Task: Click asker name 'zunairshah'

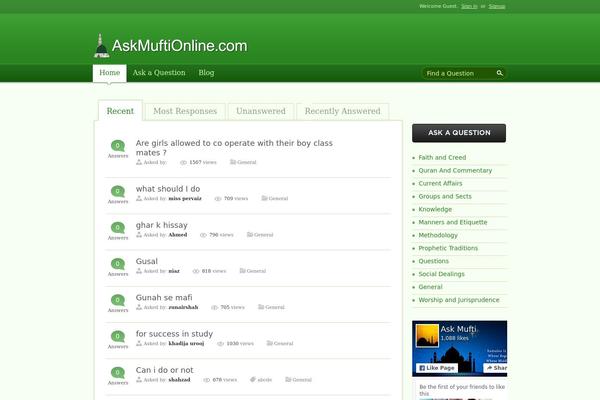Action: tap(183, 307)
